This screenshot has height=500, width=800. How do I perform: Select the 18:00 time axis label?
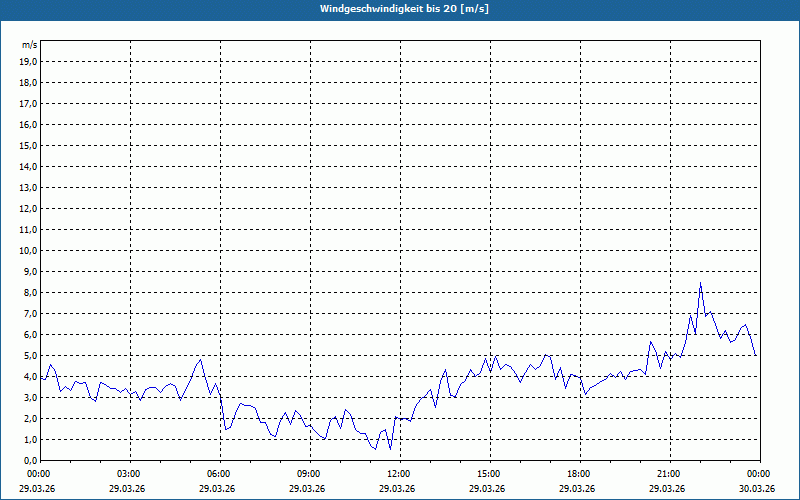point(579,474)
